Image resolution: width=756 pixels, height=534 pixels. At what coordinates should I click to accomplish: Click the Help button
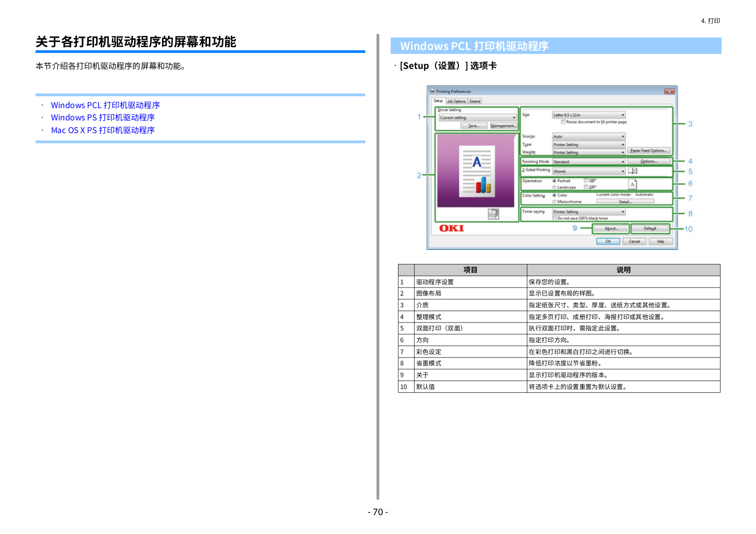click(661, 241)
